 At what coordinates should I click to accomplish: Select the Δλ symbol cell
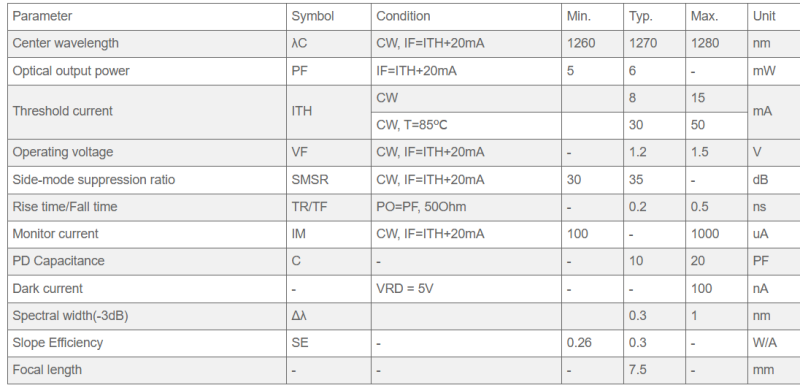329,316
